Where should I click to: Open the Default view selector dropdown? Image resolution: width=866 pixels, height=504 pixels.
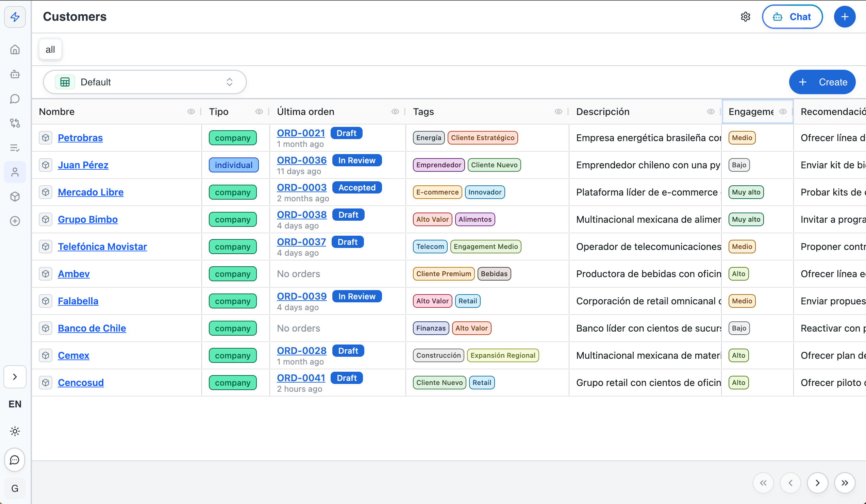(144, 82)
